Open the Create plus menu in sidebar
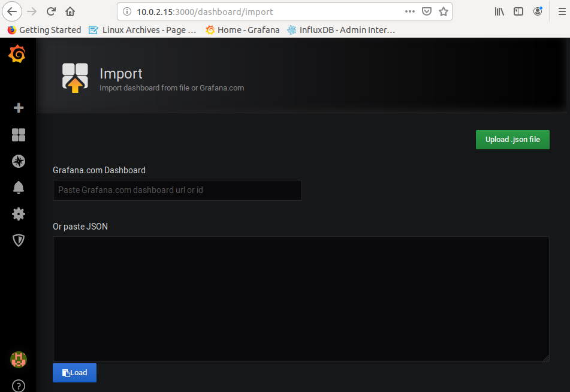The width and height of the screenshot is (570, 392). coord(19,108)
